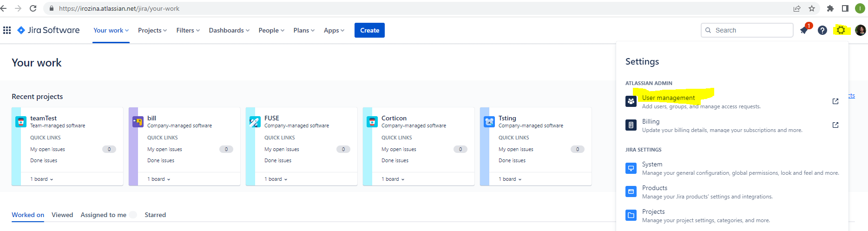Click the FUSE project icon
Screen dimensions: 868x231
click(255, 122)
